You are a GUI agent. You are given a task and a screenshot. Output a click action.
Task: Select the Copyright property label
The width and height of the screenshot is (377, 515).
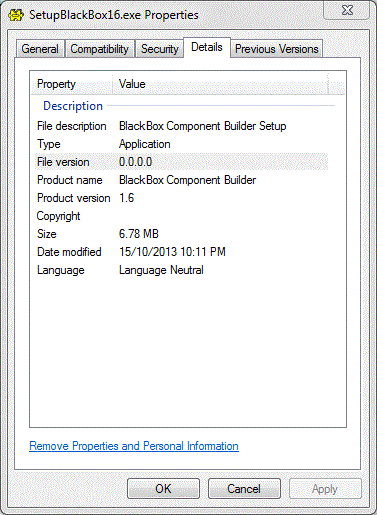(58, 216)
